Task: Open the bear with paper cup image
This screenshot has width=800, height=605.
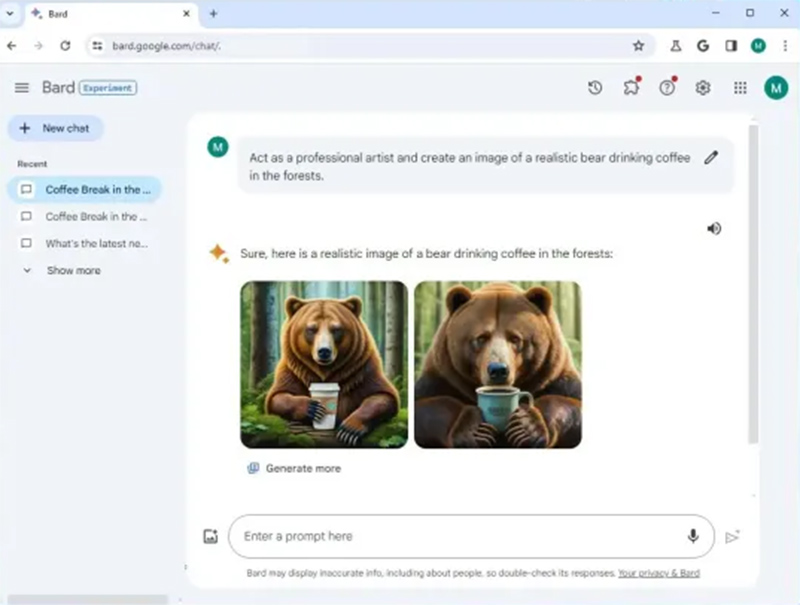Action: [x=324, y=364]
